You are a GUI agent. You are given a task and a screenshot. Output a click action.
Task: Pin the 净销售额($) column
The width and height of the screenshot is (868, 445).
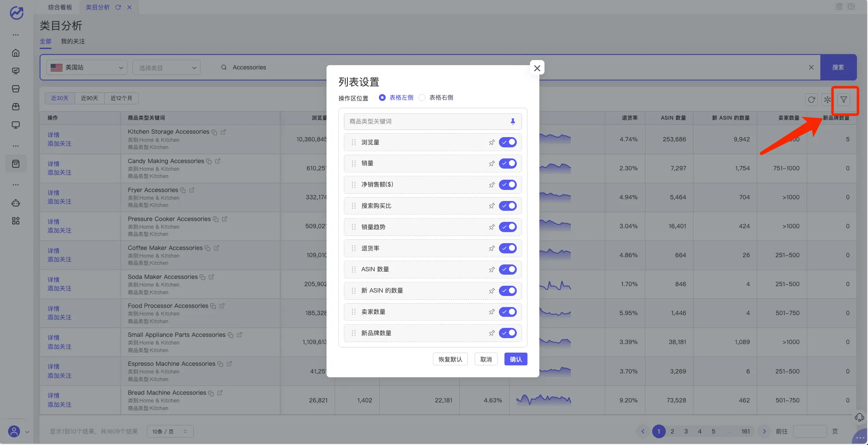tap(492, 184)
